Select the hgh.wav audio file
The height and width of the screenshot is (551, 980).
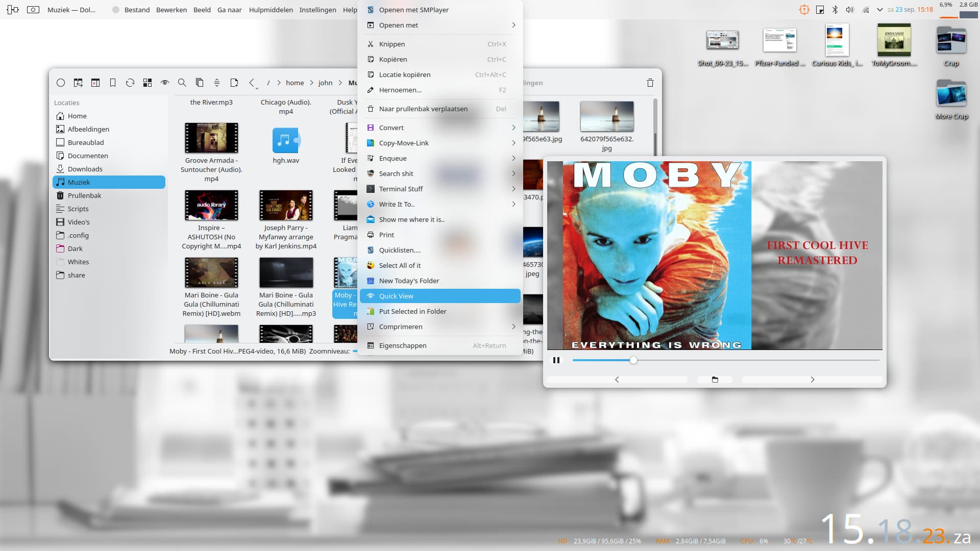[286, 140]
